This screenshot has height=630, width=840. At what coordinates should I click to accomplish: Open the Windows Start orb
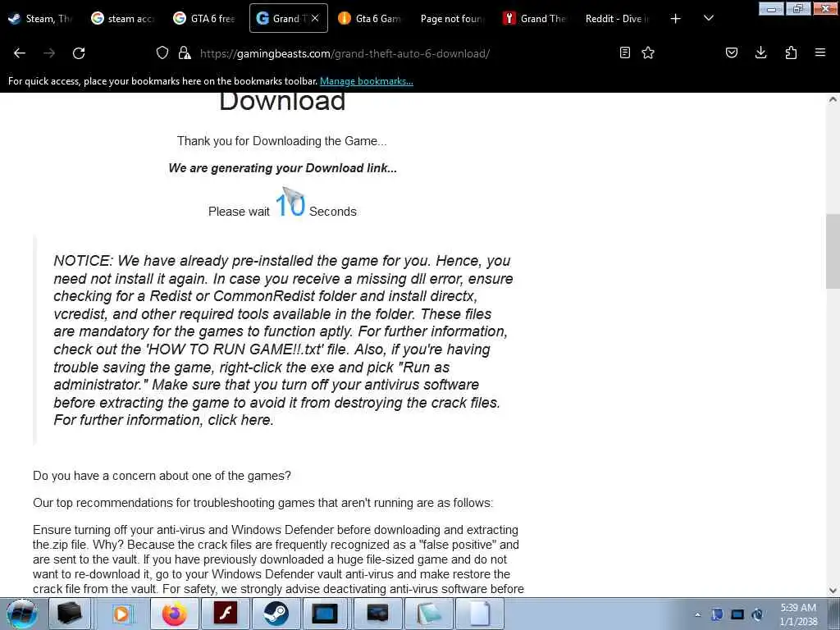[x=22, y=614]
